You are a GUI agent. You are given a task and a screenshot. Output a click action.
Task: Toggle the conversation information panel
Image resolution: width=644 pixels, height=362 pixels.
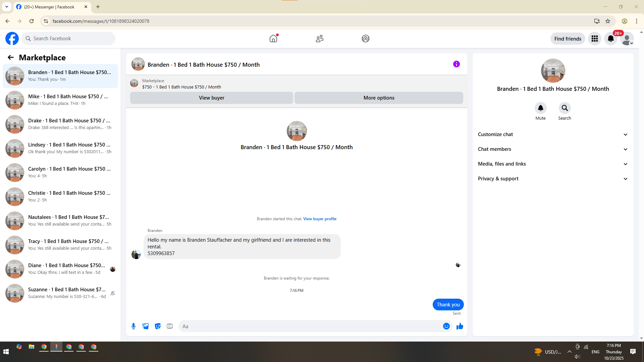pyautogui.click(x=456, y=64)
